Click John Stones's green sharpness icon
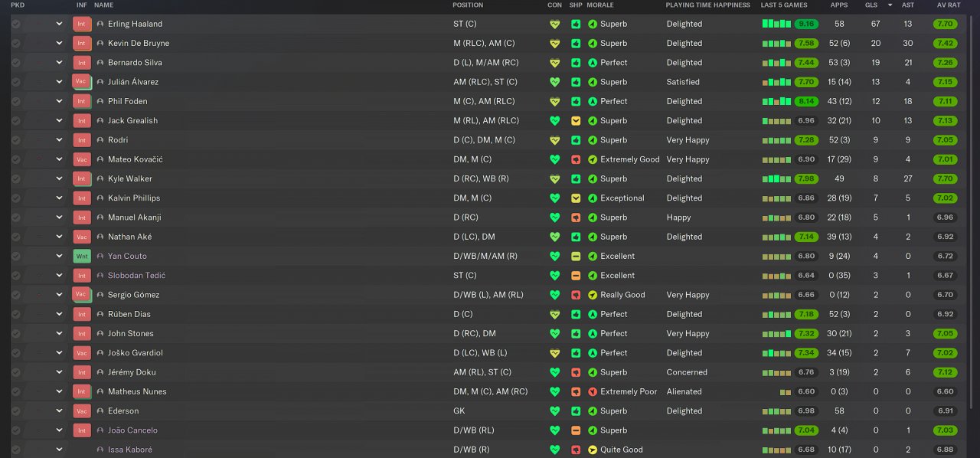The image size is (980, 458). tap(576, 333)
